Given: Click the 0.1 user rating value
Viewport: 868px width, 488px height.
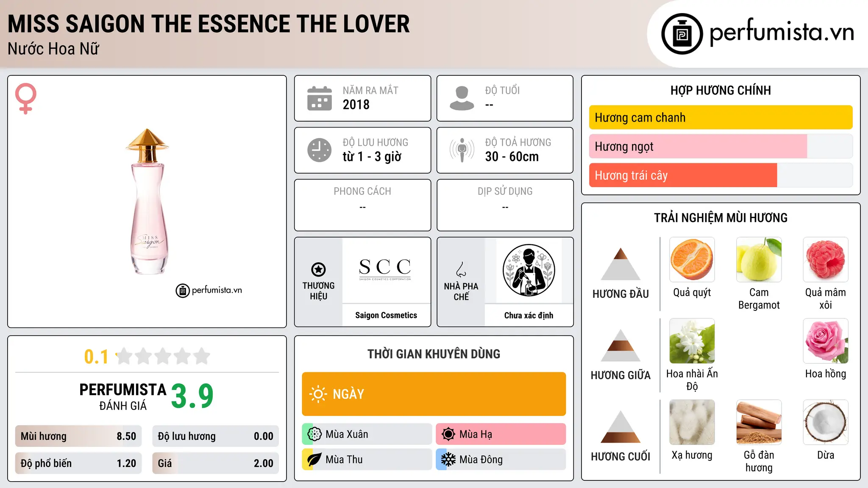Looking at the screenshot, I should 96,357.
